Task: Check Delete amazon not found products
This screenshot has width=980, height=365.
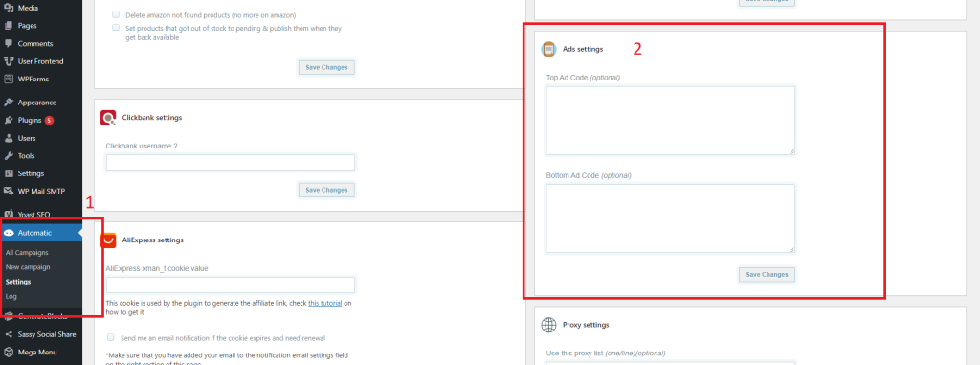Action: 116,13
